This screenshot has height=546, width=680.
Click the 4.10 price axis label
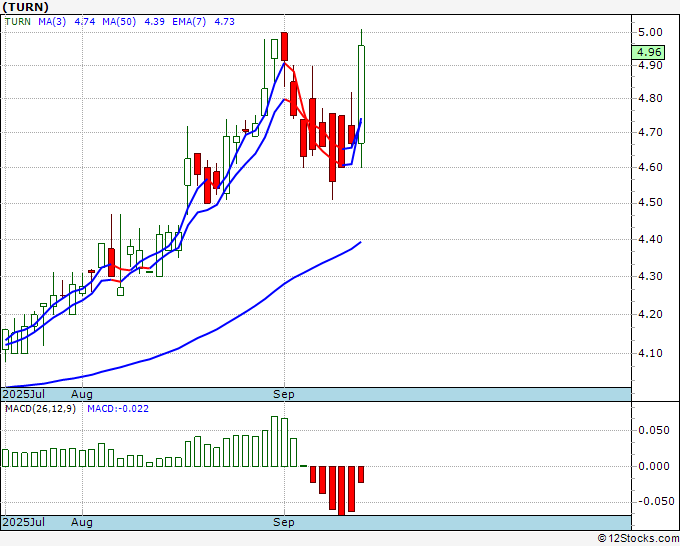[x=650, y=353]
